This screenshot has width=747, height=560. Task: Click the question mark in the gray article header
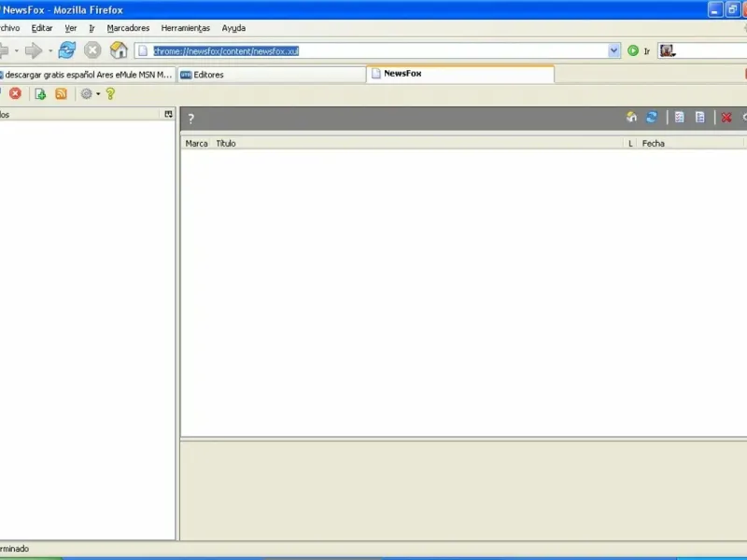point(191,119)
